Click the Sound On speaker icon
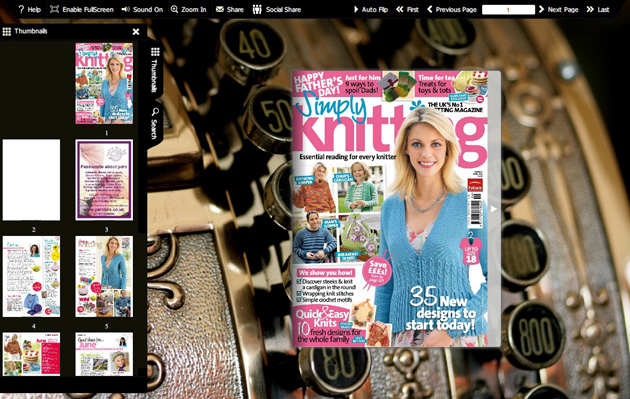Image resolution: width=630 pixels, height=399 pixels. point(125,9)
